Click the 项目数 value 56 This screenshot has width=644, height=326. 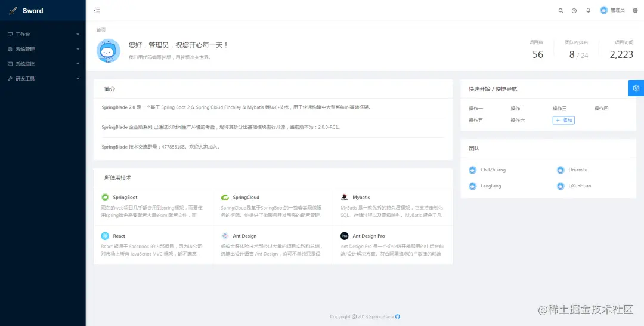538,54
